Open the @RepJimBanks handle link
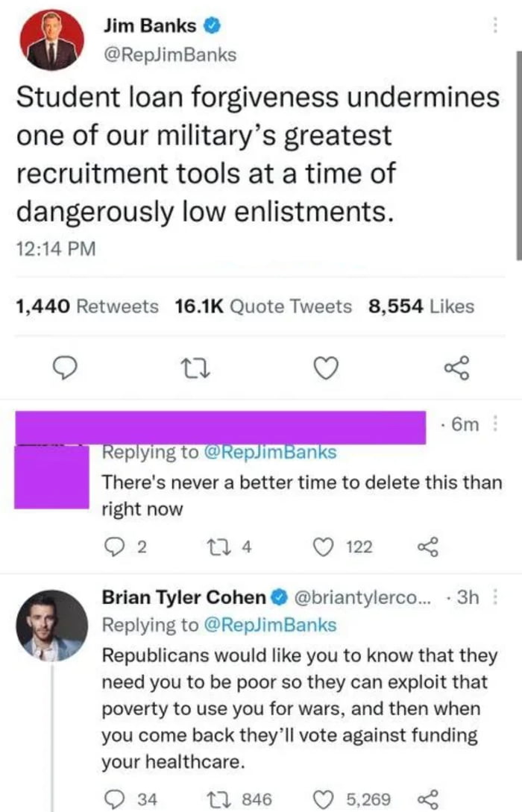Screen dimensions: 522x812 169,55
